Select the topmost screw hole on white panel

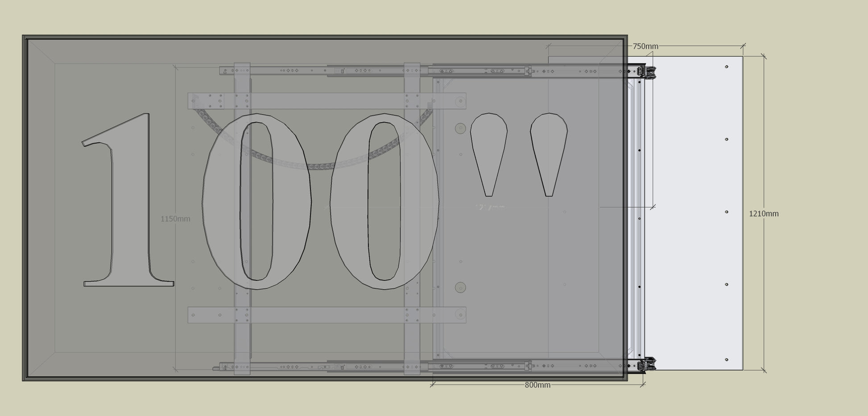coord(727,67)
